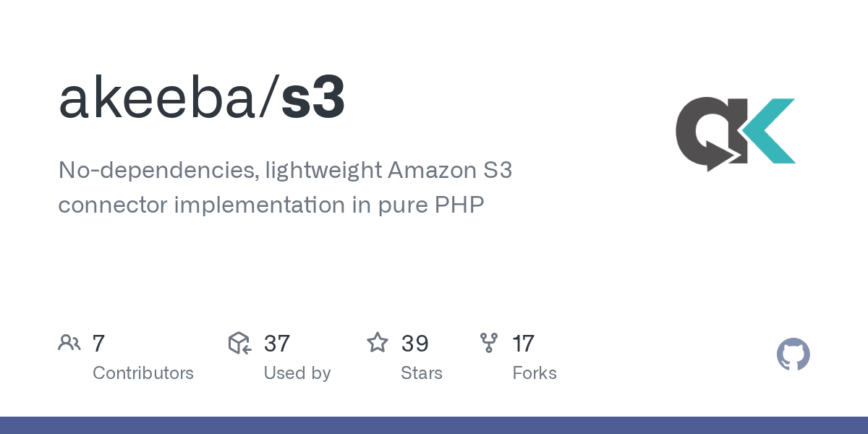Open the bold s3 repository name
Viewport: 868px width, 434px height.
point(313,99)
